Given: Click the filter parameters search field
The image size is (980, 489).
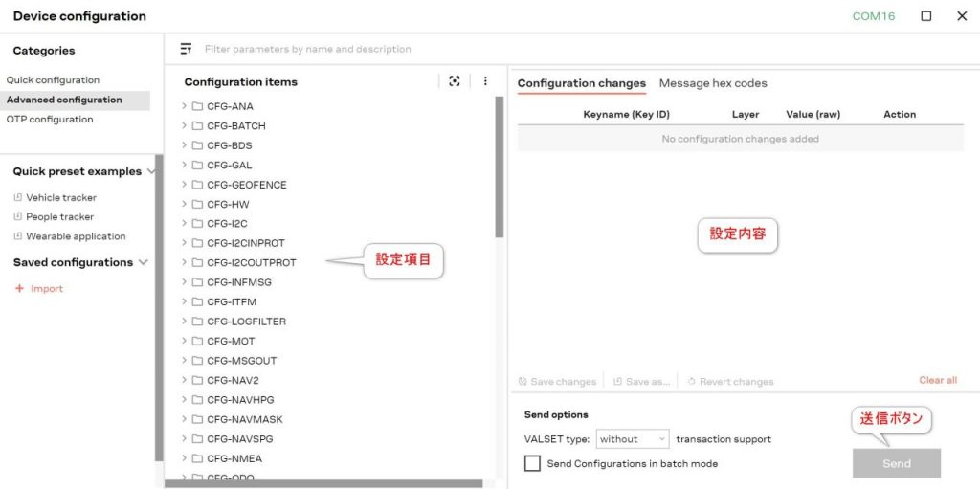Looking at the screenshot, I should click(383, 49).
